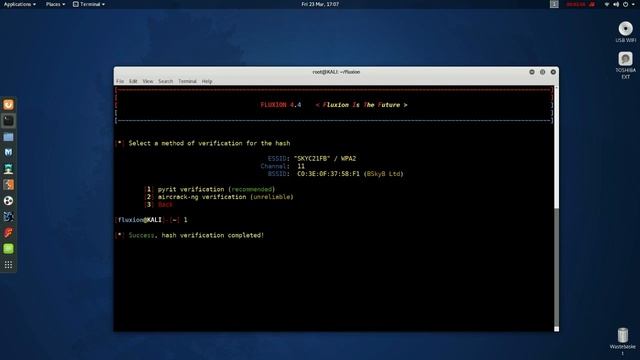640x360 pixels.
Task: Click the ESSID value "SKYC21FB" / WPA2
Action: 325,158
